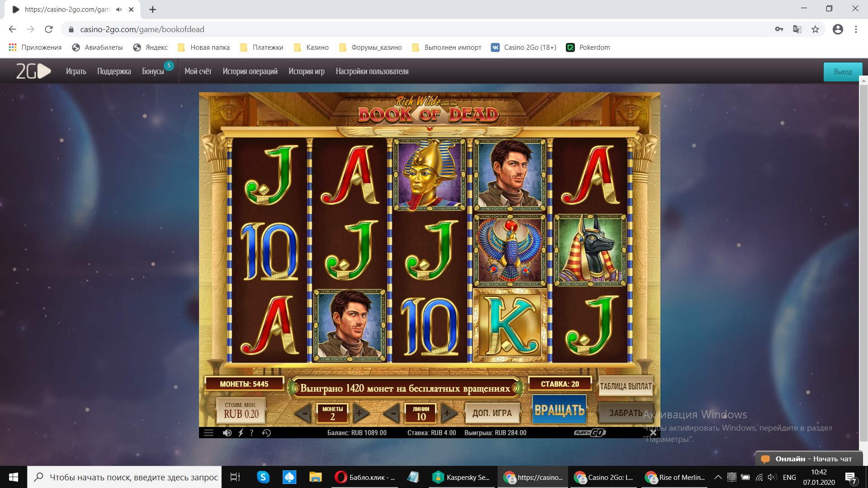Mute the game sound speaker icon
Image resolution: width=868 pixels, height=488 pixels.
pyautogui.click(x=227, y=433)
